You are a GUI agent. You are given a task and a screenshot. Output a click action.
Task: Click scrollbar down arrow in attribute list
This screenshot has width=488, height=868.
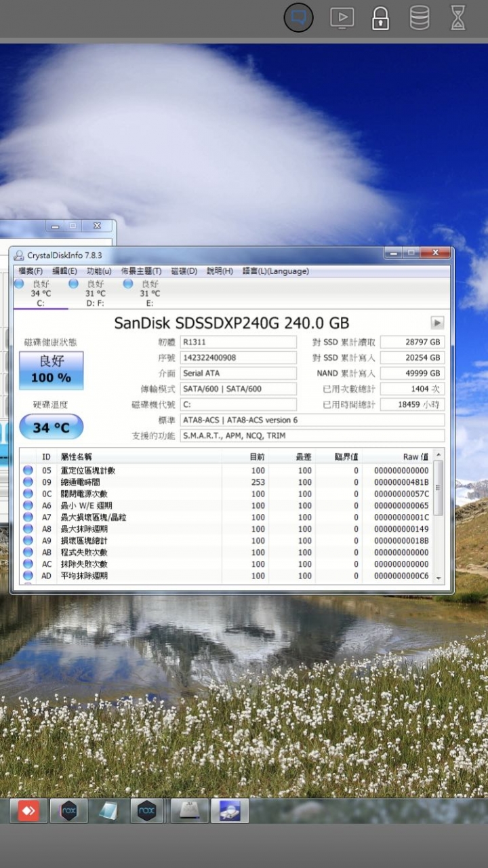439,578
